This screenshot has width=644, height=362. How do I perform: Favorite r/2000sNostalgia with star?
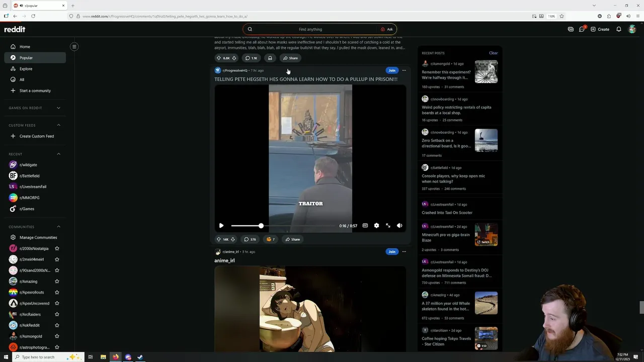click(x=57, y=248)
